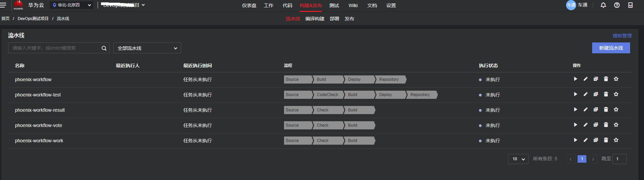Open the help question mark icon
This screenshot has width=644, height=180.
pos(617,5)
